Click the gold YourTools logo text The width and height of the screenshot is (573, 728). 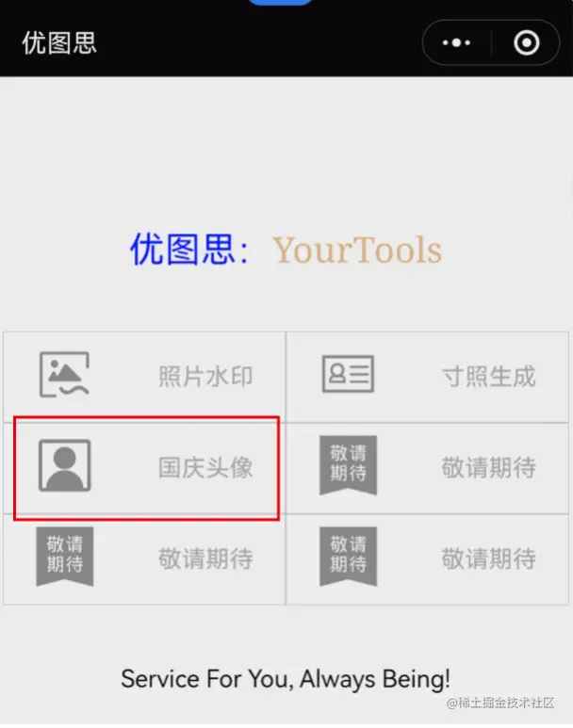click(357, 250)
